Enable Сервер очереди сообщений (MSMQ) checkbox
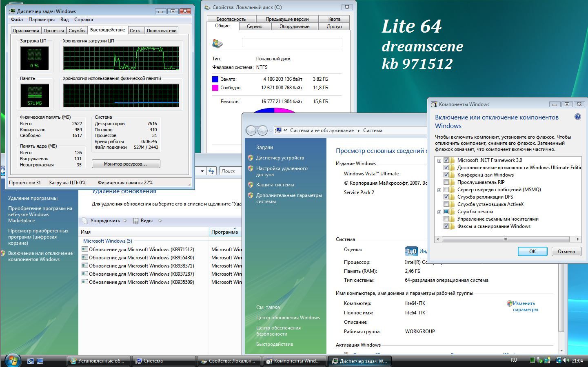The width and height of the screenshot is (588, 367). 446,190
